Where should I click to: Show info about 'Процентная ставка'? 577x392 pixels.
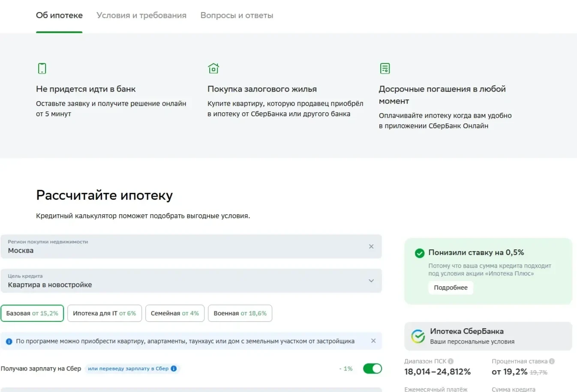click(552, 361)
